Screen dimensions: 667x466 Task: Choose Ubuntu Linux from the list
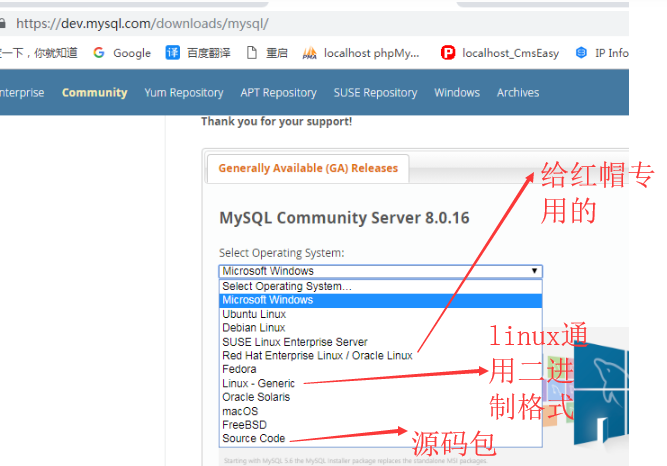[x=380, y=314]
